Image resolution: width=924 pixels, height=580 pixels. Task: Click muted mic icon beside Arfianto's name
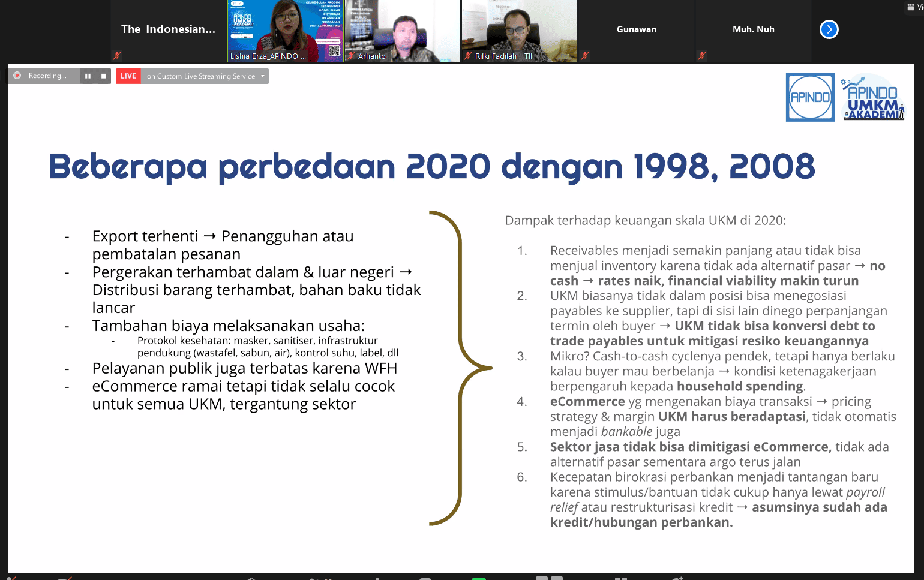[351, 56]
